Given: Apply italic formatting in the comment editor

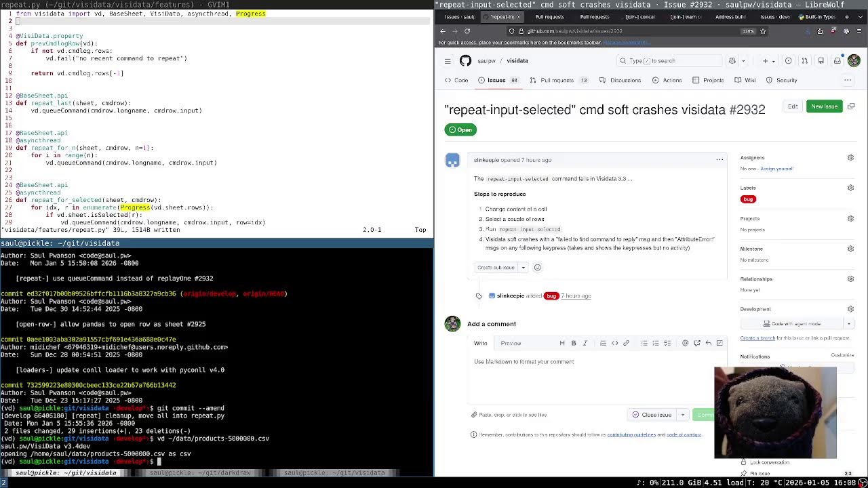Looking at the screenshot, I should [585, 343].
